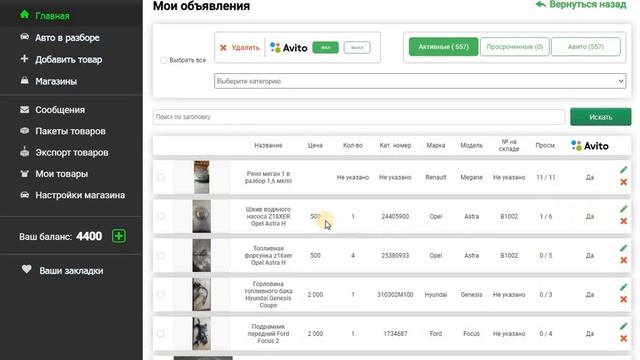640x360 pixels.
Task: Click the Искать search button
Action: (600, 117)
